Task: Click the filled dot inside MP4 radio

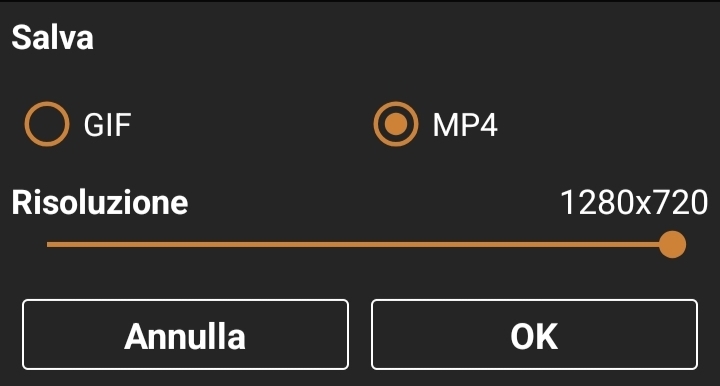Action: [x=396, y=124]
